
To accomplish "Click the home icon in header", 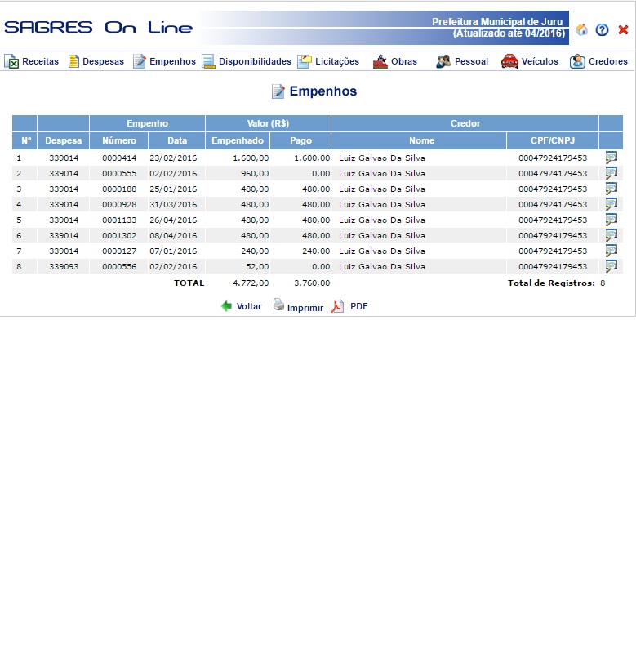I will pyautogui.click(x=582, y=29).
